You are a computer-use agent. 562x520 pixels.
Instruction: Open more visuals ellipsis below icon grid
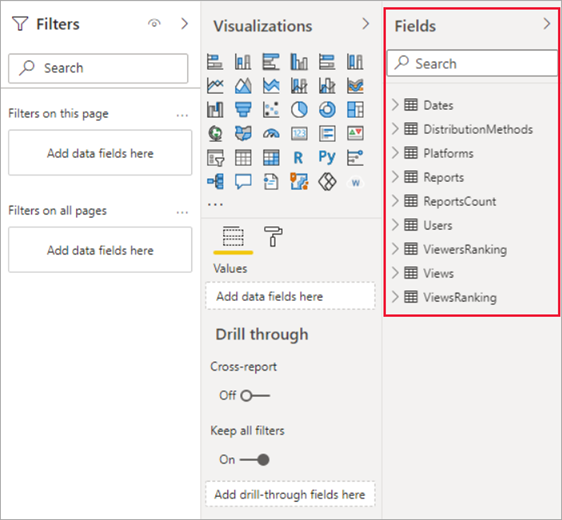215,205
